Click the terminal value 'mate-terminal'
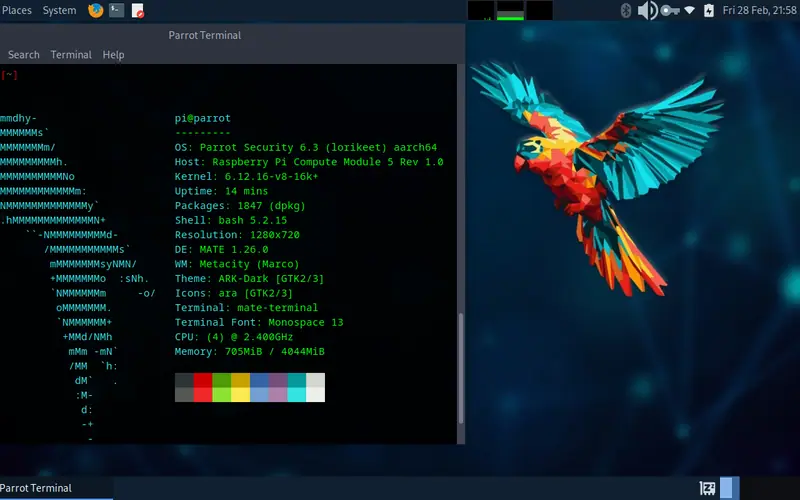The height and width of the screenshot is (500, 800). pyautogui.click(x=278, y=308)
